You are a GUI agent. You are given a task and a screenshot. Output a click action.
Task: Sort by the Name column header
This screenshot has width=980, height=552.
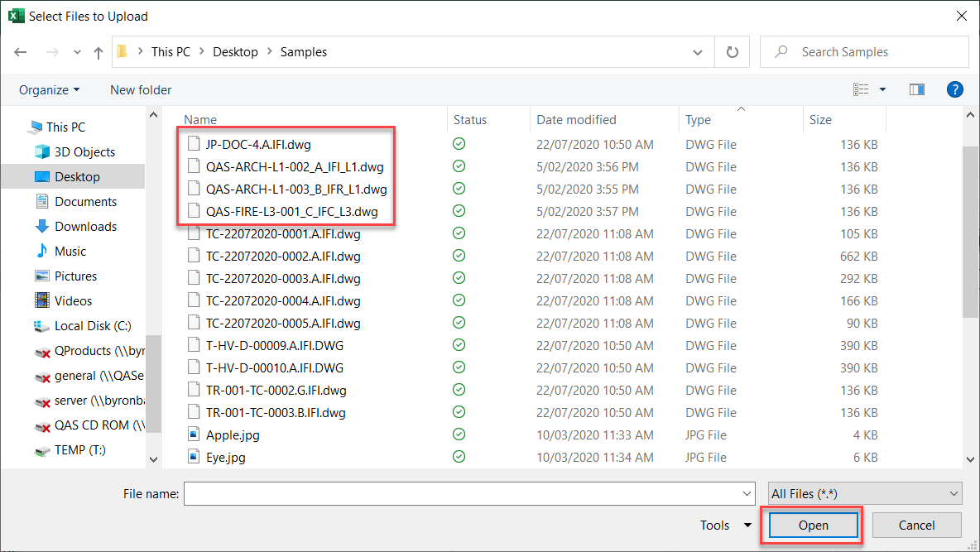200,119
